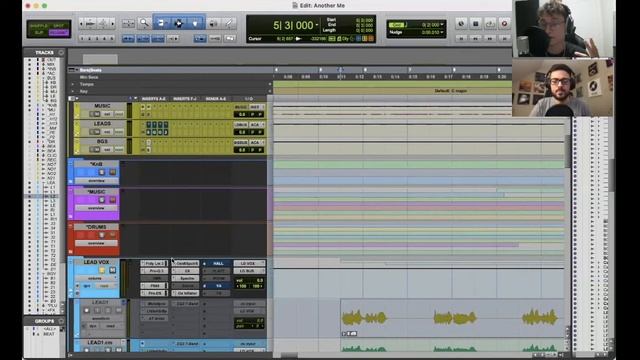Click the LEADS track name
Image resolution: width=640 pixels, height=360 pixels.
[x=102, y=123]
